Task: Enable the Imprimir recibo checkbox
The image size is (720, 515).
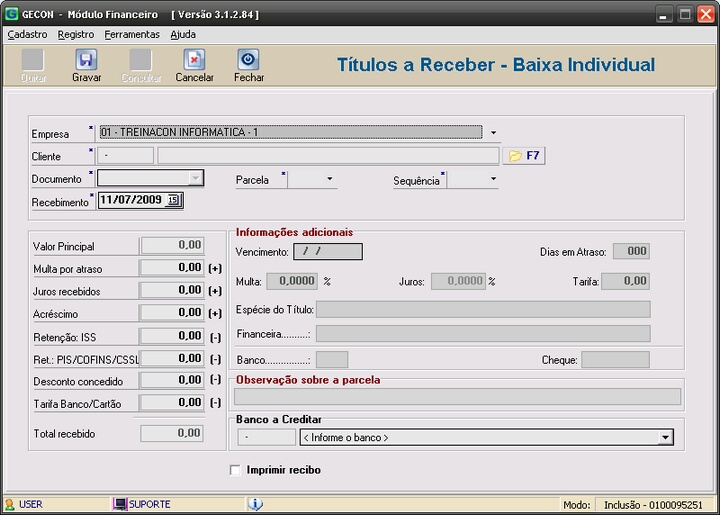Action: (x=235, y=470)
